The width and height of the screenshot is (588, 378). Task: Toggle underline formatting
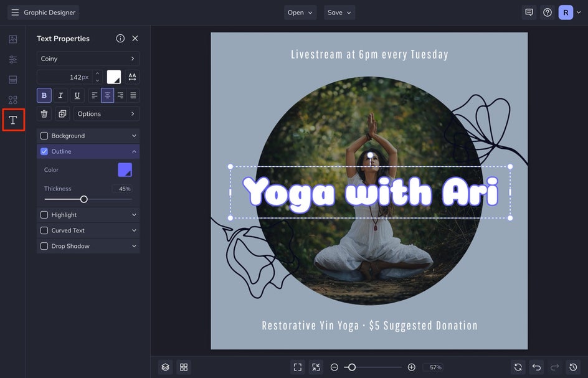tap(77, 95)
